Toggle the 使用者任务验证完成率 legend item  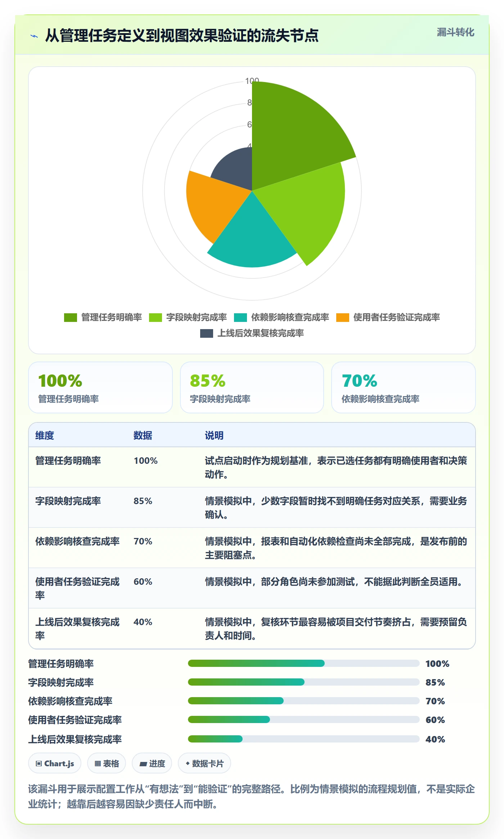[388, 317]
